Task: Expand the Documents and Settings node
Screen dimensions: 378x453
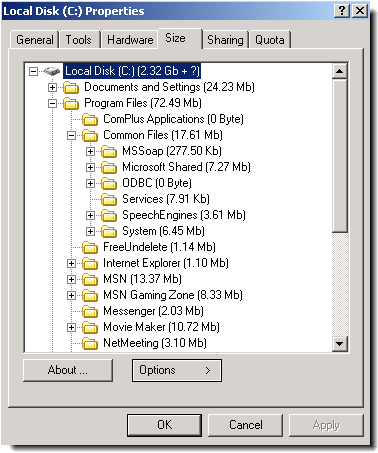Action: (x=52, y=87)
